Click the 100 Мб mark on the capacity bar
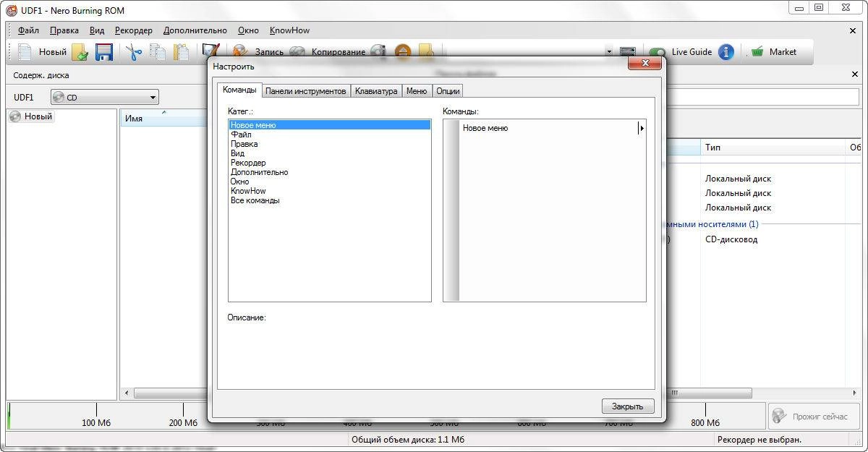Image resolution: width=868 pixels, height=452 pixels. [96, 422]
